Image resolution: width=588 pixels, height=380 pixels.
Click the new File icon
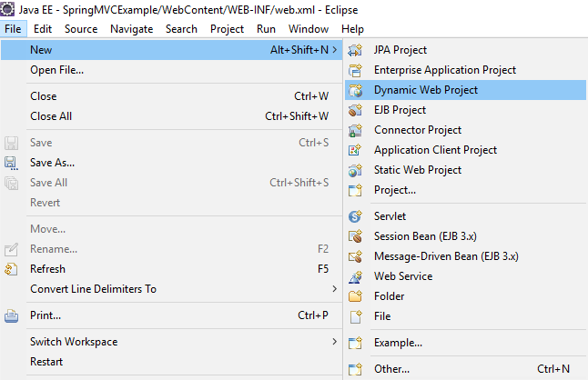[x=355, y=316]
